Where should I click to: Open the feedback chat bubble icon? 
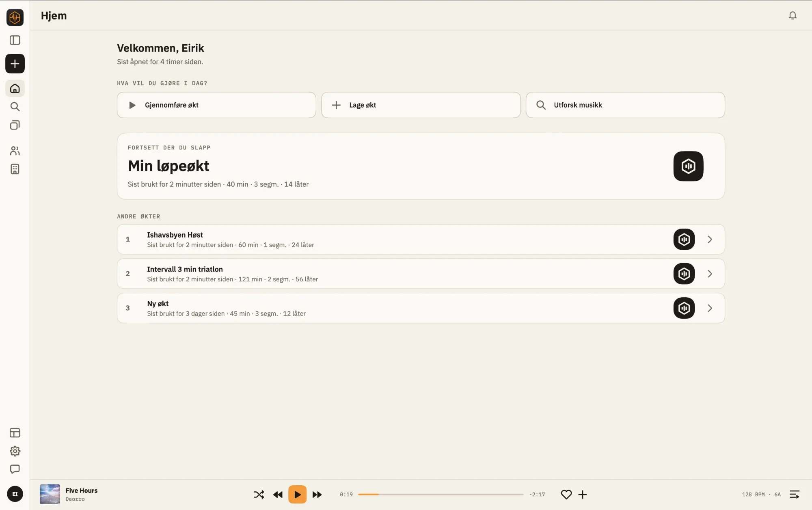(x=15, y=469)
